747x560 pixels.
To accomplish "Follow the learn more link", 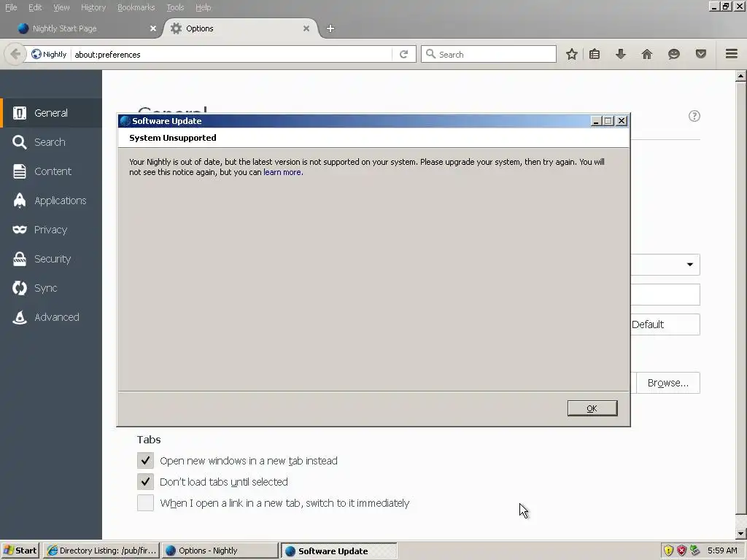I will click(282, 172).
